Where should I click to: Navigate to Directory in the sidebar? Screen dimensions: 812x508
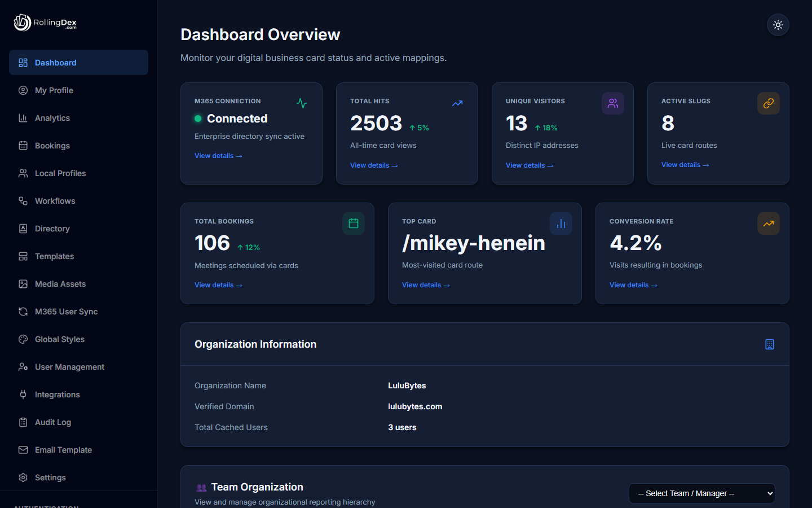coord(78,229)
